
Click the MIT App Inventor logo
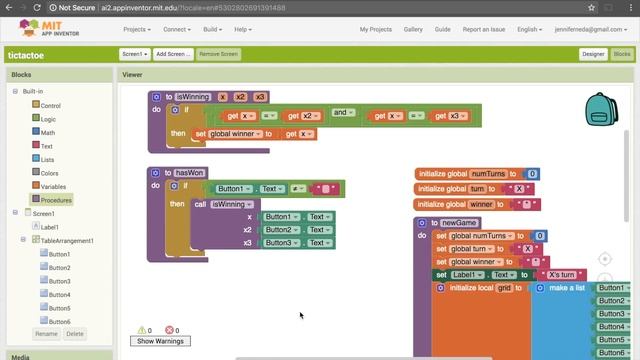pyautogui.click(x=49, y=29)
